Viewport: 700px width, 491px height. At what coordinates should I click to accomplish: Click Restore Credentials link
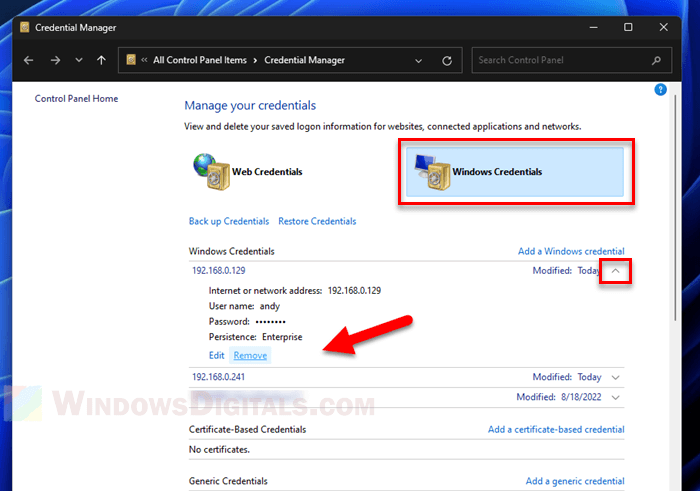tap(317, 221)
